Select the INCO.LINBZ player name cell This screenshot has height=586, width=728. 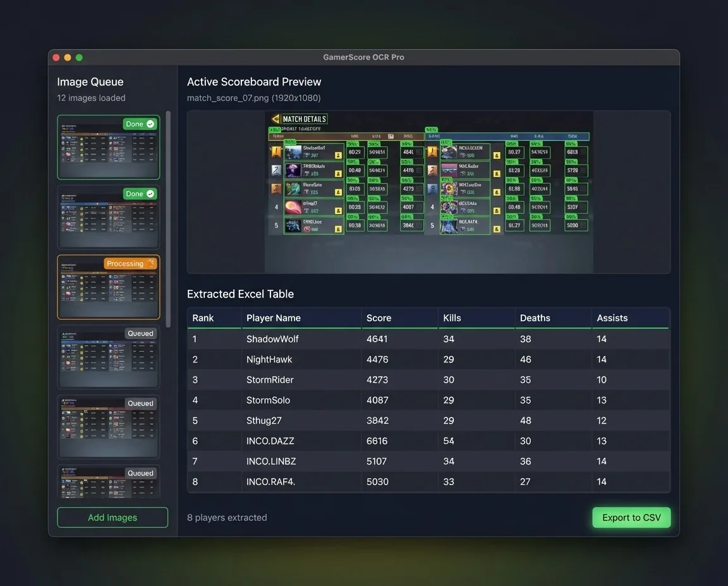(271, 461)
